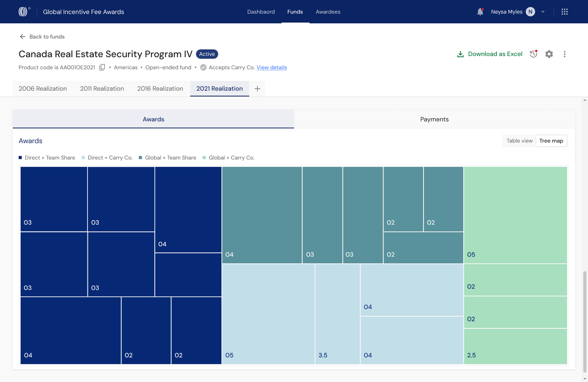This screenshot has height=382, width=588.
Task: Click the Download as Excel label
Action: (495, 54)
